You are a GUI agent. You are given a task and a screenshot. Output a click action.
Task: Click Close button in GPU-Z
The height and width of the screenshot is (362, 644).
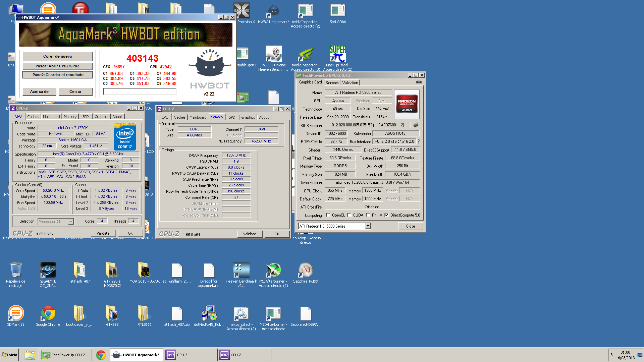[x=411, y=226]
